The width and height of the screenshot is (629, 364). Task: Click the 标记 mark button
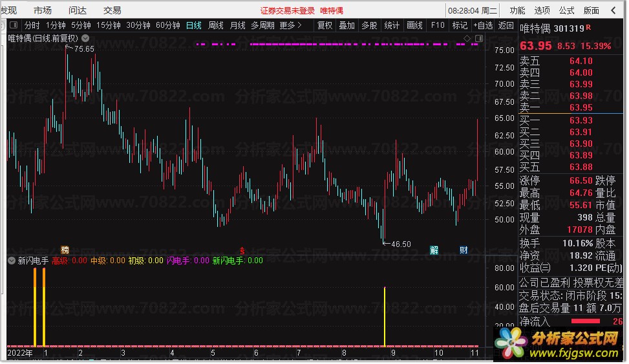pyautogui.click(x=460, y=26)
